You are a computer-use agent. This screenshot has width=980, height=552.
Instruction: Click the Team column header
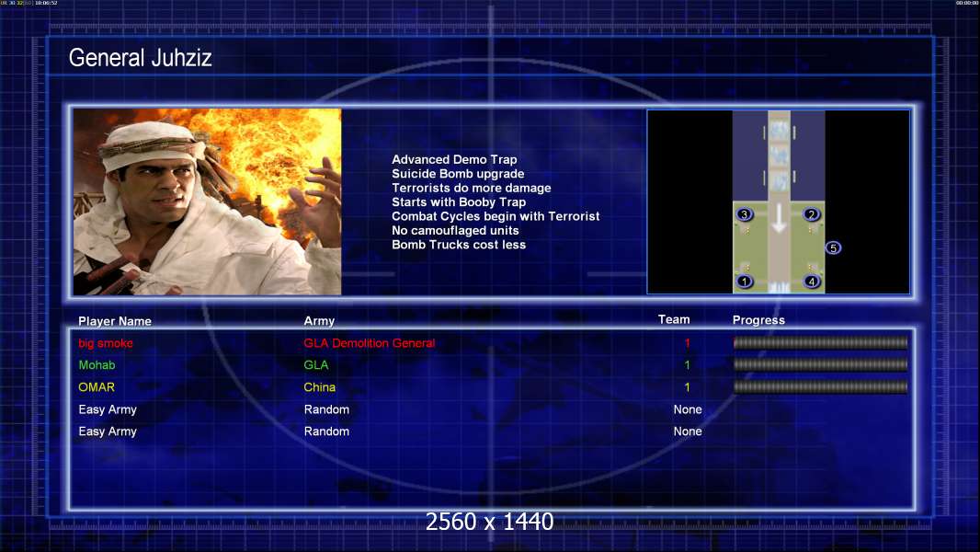(674, 319)
